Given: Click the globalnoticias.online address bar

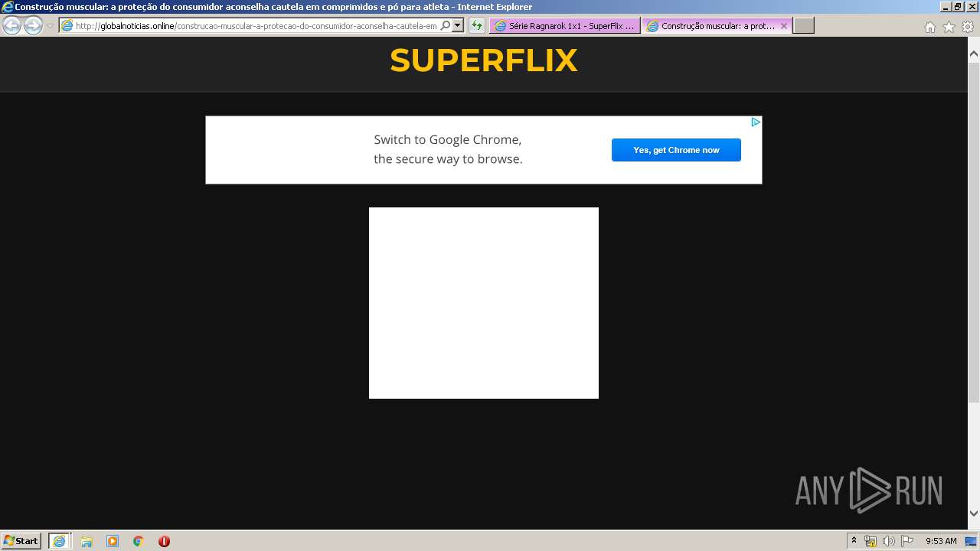Looking at the screenshot, I should [256, 25].
